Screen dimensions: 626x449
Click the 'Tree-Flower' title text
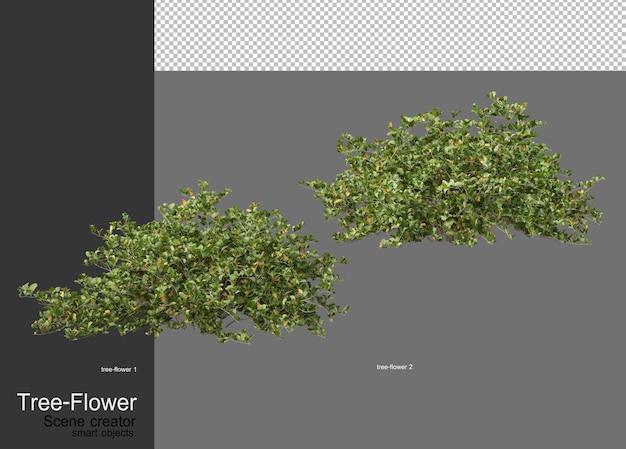(77, 402)
